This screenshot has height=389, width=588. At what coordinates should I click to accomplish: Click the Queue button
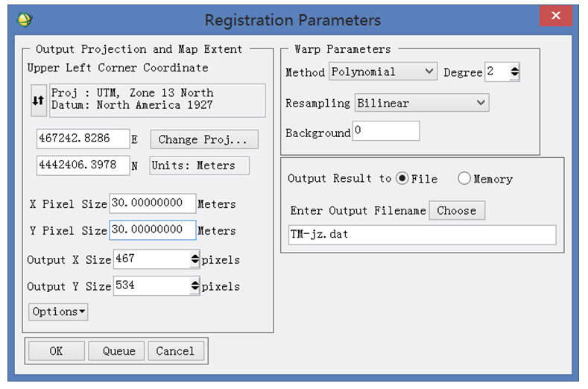point(116,351)
